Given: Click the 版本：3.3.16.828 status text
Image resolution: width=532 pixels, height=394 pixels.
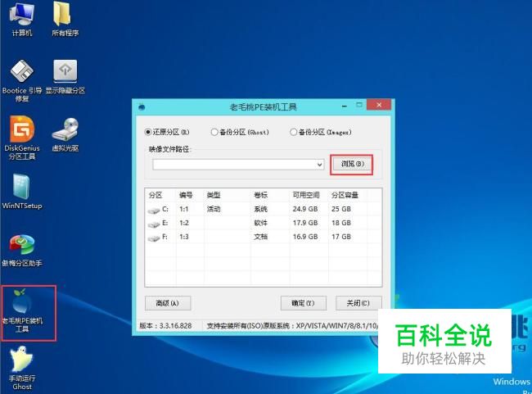Looking at the screenshot, I should [165, 326].
